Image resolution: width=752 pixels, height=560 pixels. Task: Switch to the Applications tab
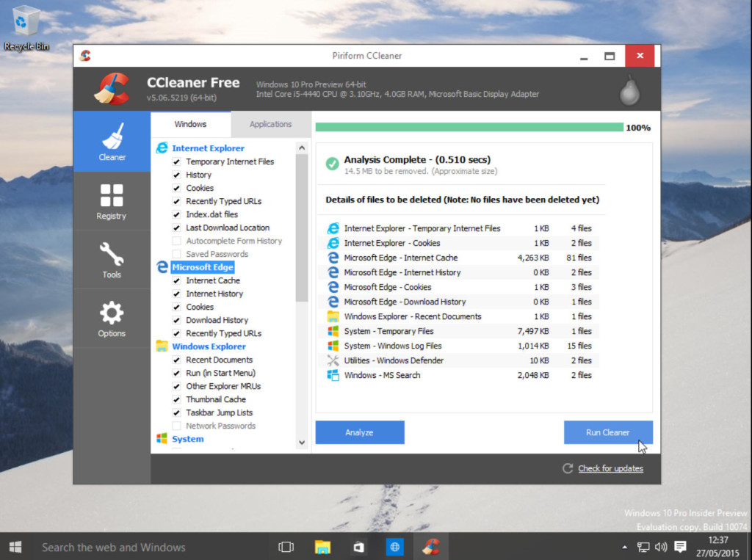pos(270,124)
